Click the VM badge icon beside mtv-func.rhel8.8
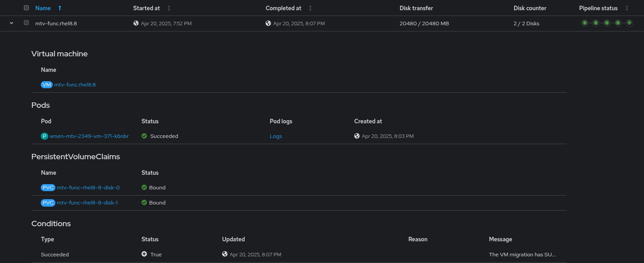The height and width of the screenshot is (263, 644). [x=47, y=85]
